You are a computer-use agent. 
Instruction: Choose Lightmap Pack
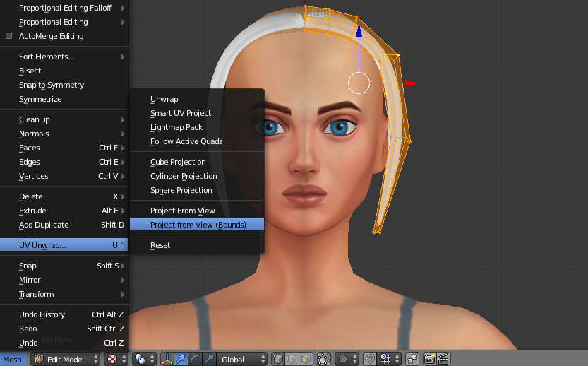(x=197, y=128)
